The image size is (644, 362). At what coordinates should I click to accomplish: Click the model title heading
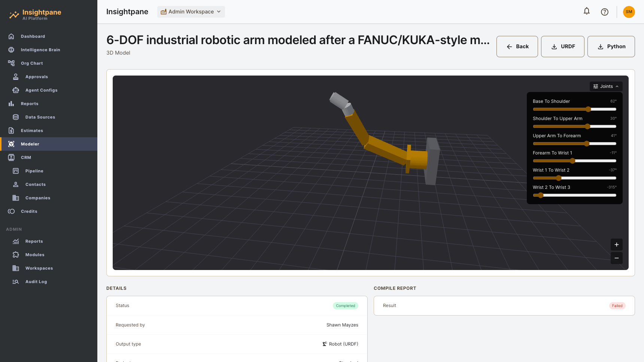298,40
